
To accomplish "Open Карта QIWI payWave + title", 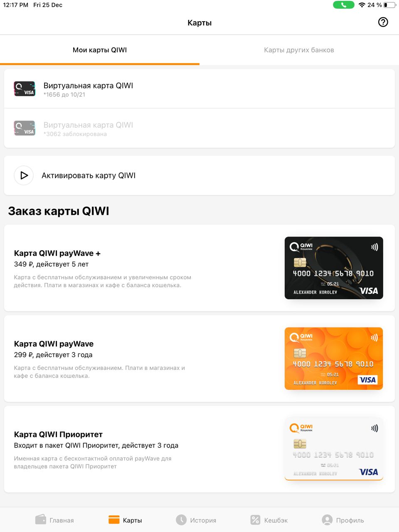I will pos(57,253).
